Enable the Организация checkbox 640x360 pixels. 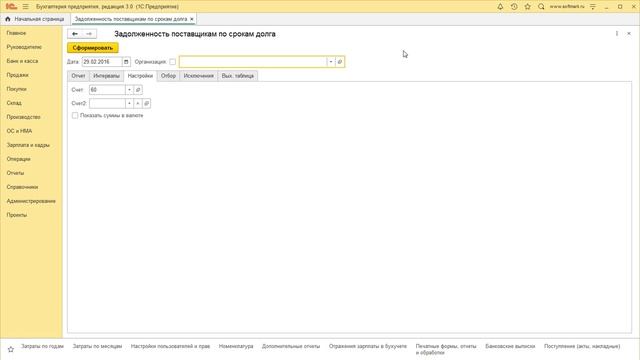click(173, 62)
